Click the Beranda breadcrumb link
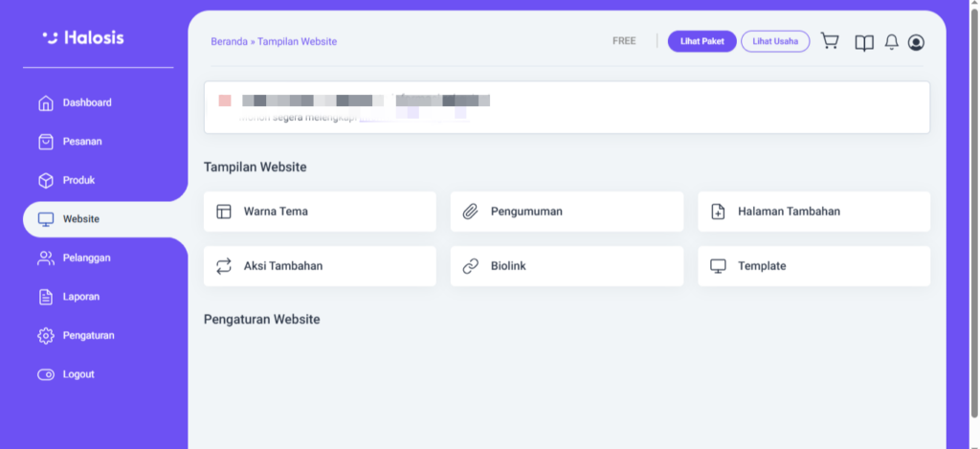The image size is (980, 449). [229, 42]
